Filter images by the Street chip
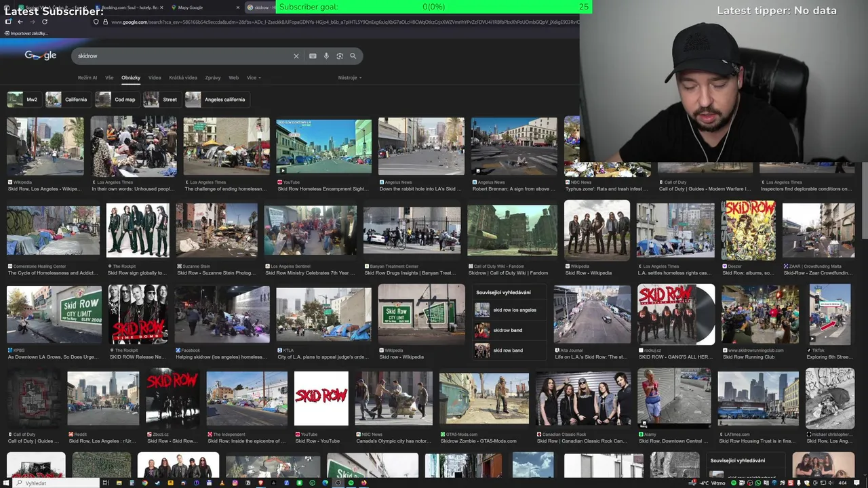 coord(161,100)
